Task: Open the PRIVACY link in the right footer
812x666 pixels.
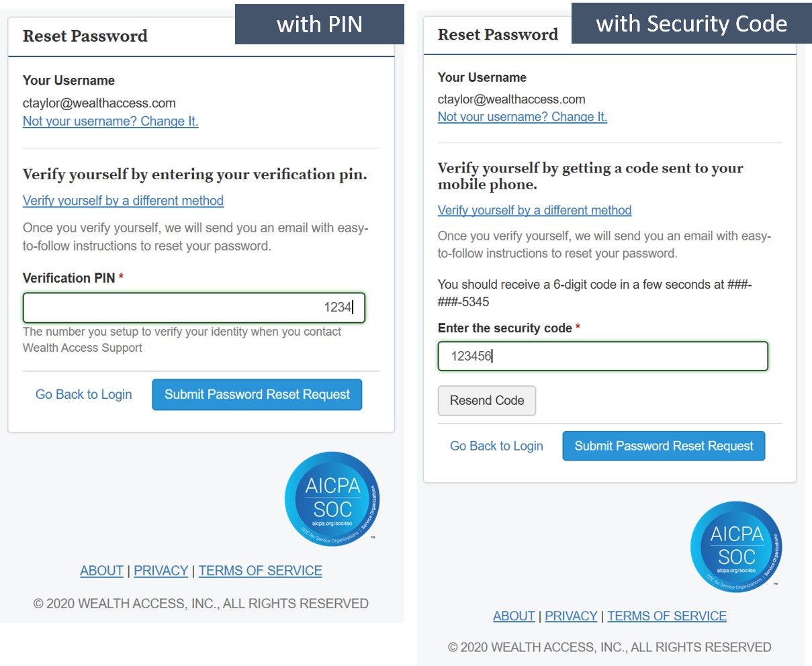Action: [x=571, y=616]
